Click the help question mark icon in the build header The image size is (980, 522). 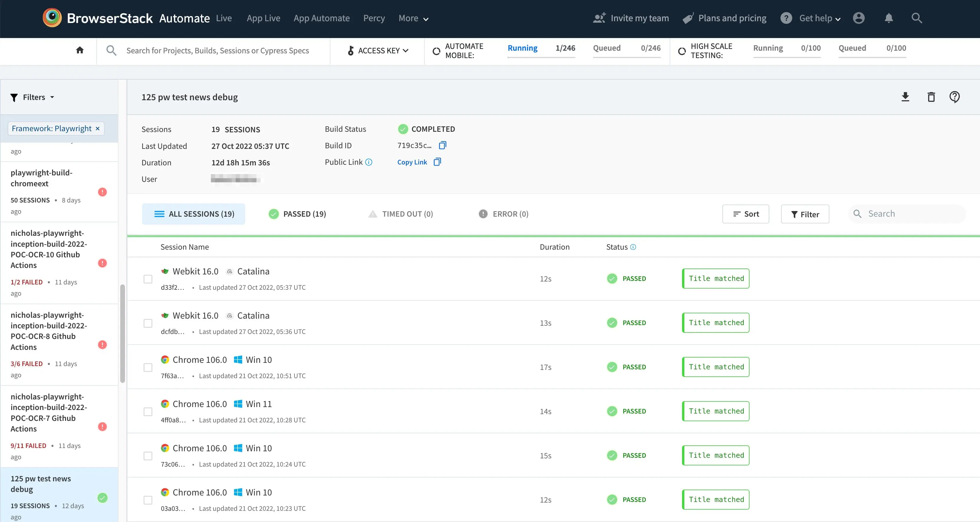(x=955, y=97)
